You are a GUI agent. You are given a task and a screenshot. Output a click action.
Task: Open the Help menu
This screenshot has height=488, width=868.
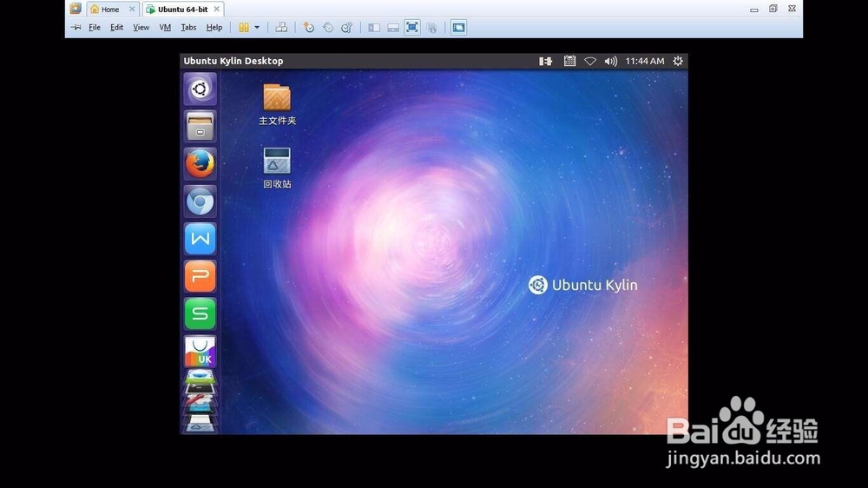214,27
